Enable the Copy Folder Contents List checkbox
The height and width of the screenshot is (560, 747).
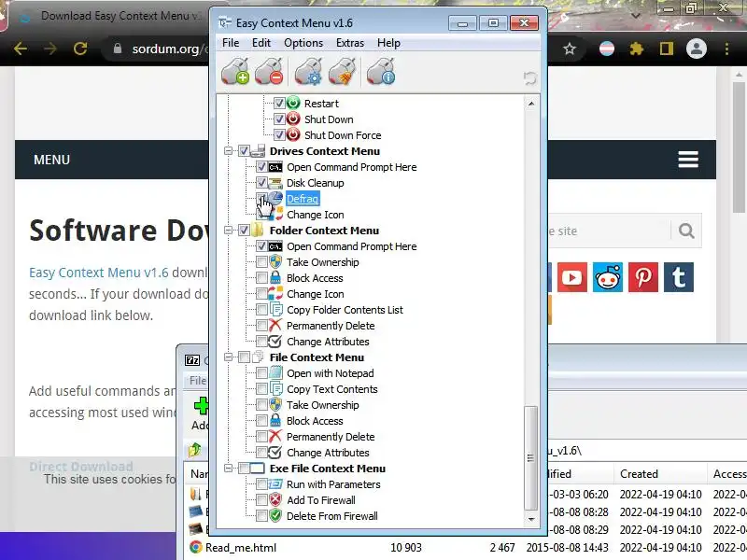[261, 310]
